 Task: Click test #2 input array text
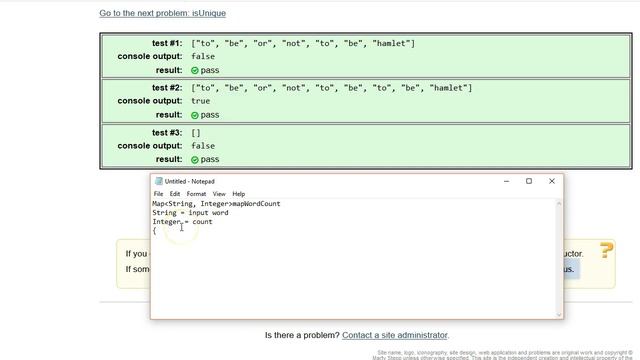331,88
